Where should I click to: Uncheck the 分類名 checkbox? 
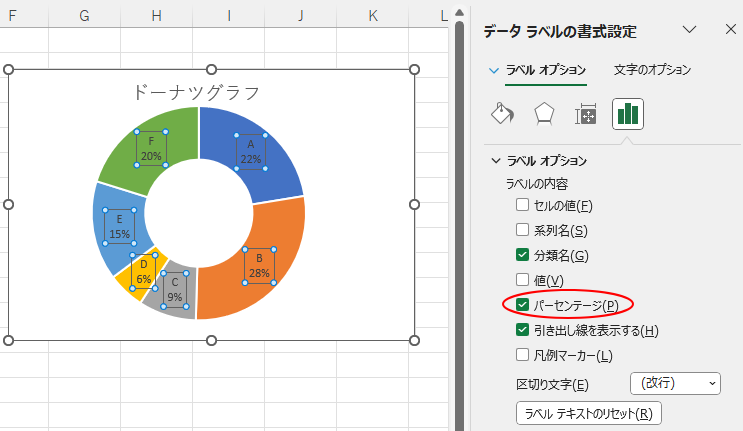(x=522, y=255)
